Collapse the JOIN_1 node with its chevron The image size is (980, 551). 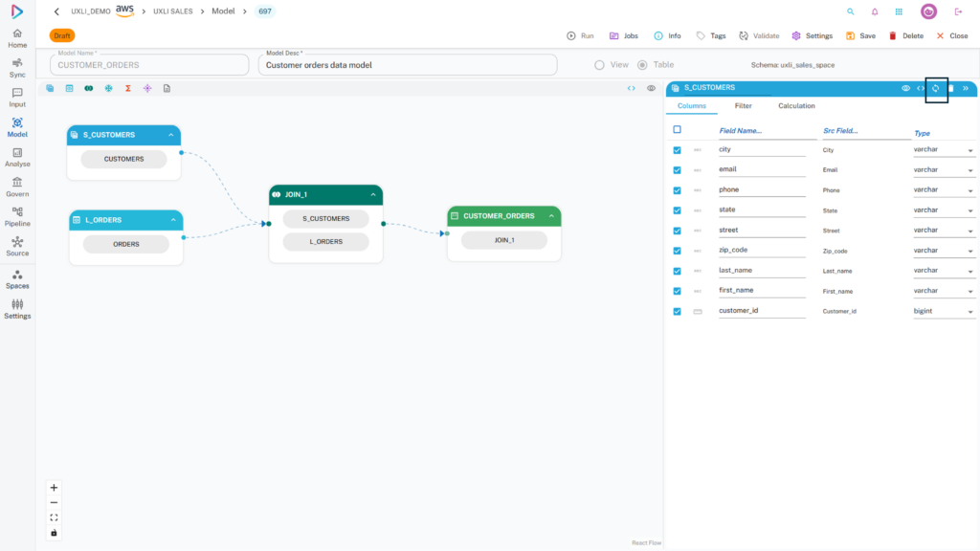pyautogui.click(x=373, y=194)
